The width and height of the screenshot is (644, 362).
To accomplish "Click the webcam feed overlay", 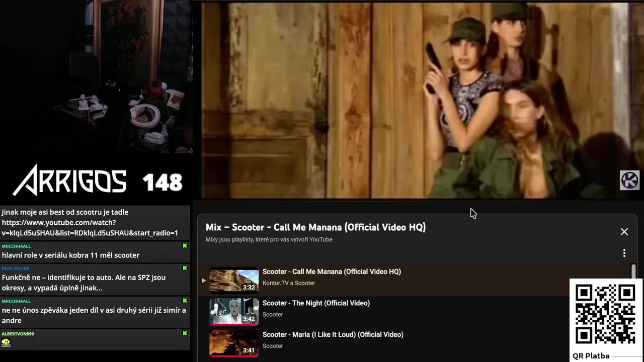I will click(x=96, y=76).
